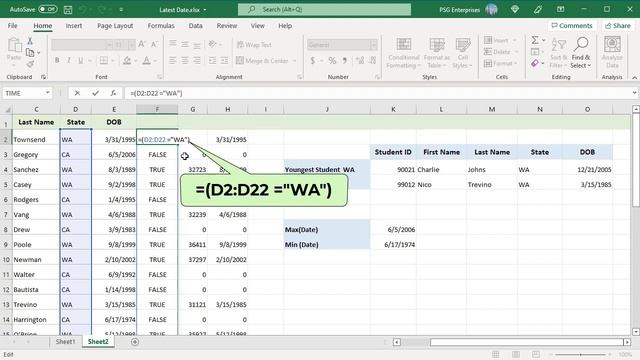
Task: Click the Wrap Text button
Action: coord(254,44)
